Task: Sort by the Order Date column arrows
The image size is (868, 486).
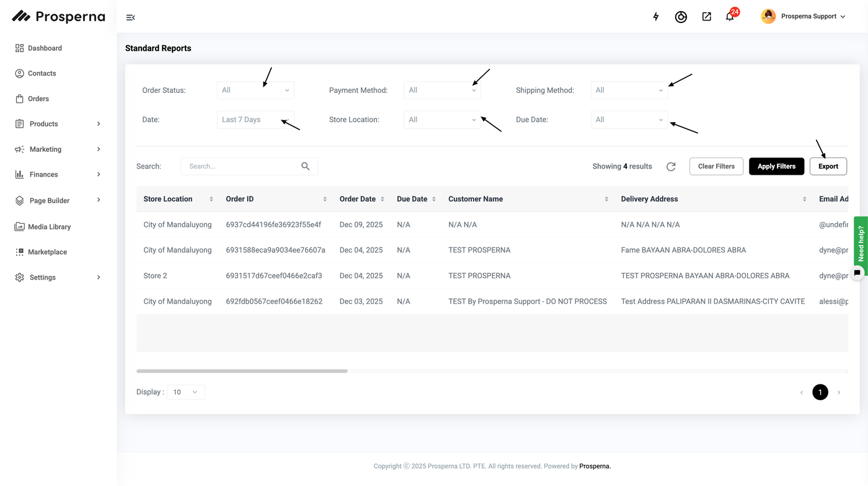Action: (x=382, y=199)
